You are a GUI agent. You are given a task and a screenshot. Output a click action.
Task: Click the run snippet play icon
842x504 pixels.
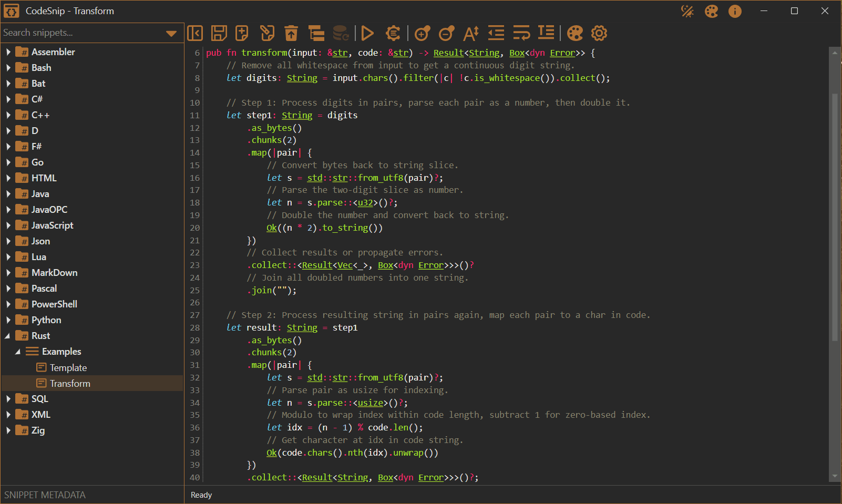(367, 33)
